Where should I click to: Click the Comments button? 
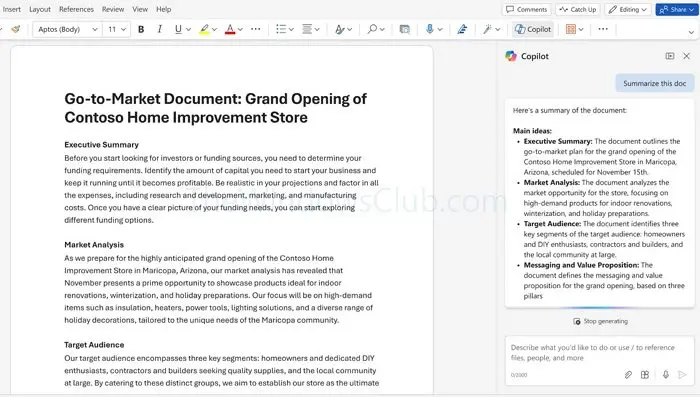coord(527,9)
